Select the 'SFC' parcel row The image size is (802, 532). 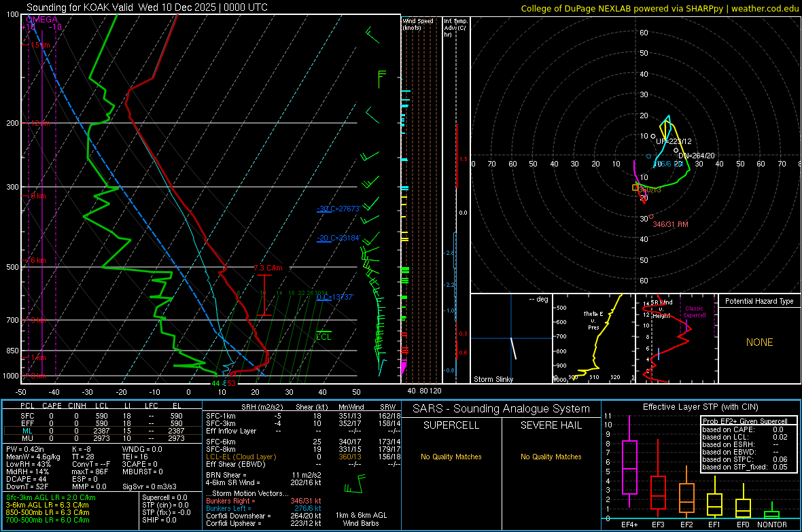click(x=102, y=416)
